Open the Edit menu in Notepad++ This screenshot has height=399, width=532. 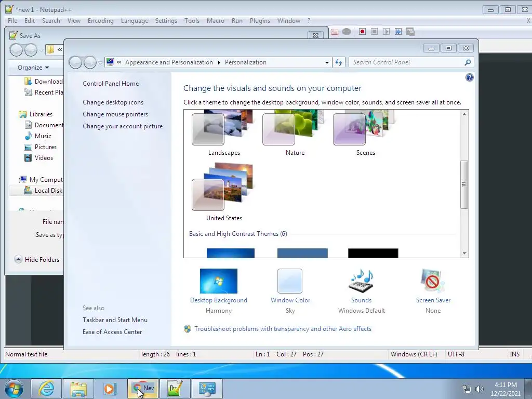30,21
